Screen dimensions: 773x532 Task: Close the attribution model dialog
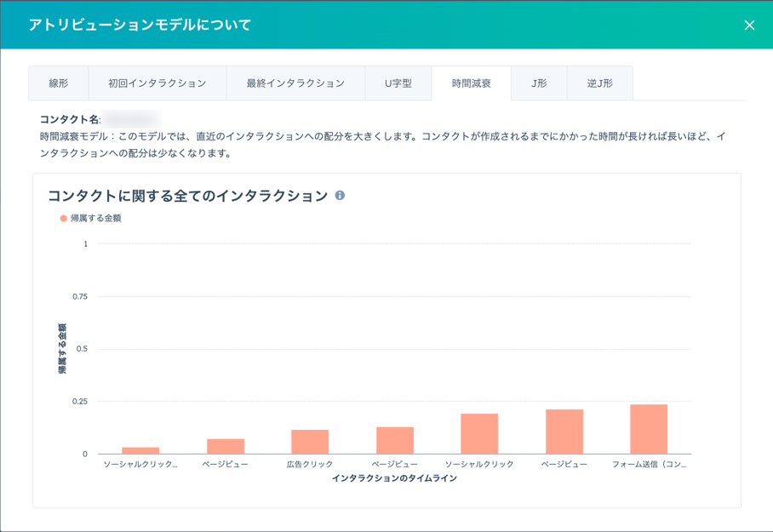coord(749,26)
